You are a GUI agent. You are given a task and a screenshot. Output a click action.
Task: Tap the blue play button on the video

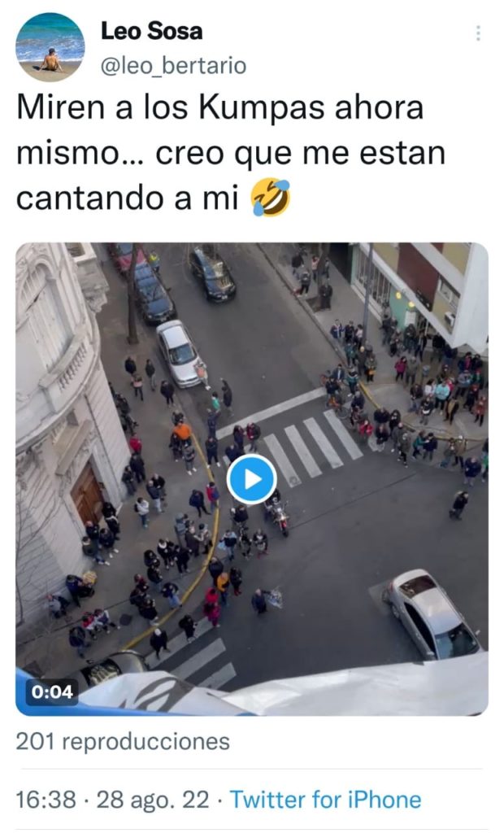252,479
